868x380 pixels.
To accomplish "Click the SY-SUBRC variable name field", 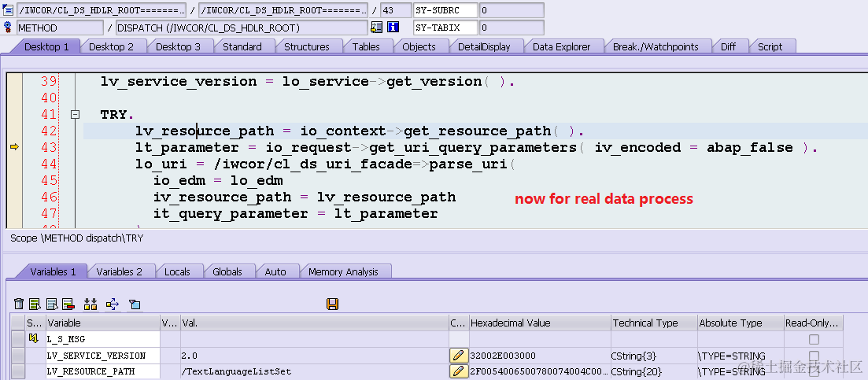I will pyautogui.click(x=445, y=10).
